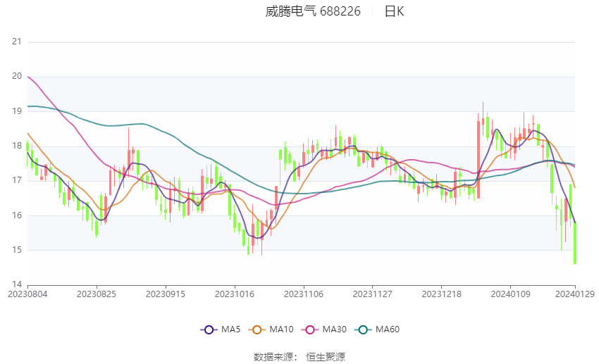
Task: Click the x-axis date 20240109
Action: click(x=511, y=294)
